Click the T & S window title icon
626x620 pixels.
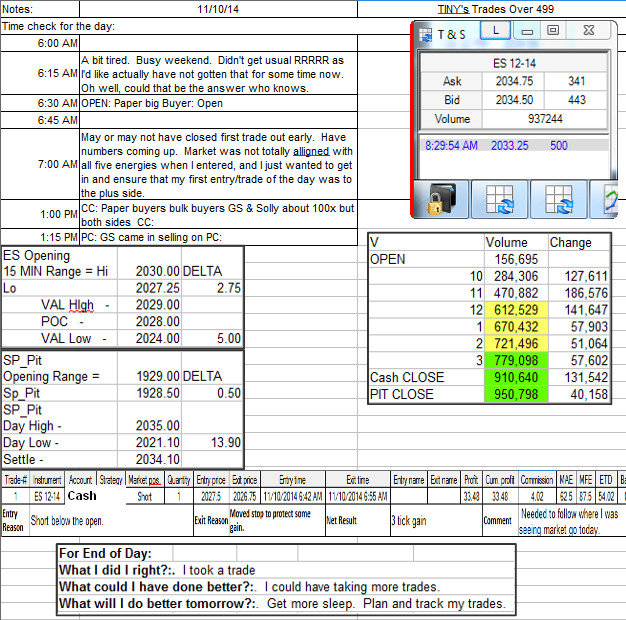pos(426,35)
